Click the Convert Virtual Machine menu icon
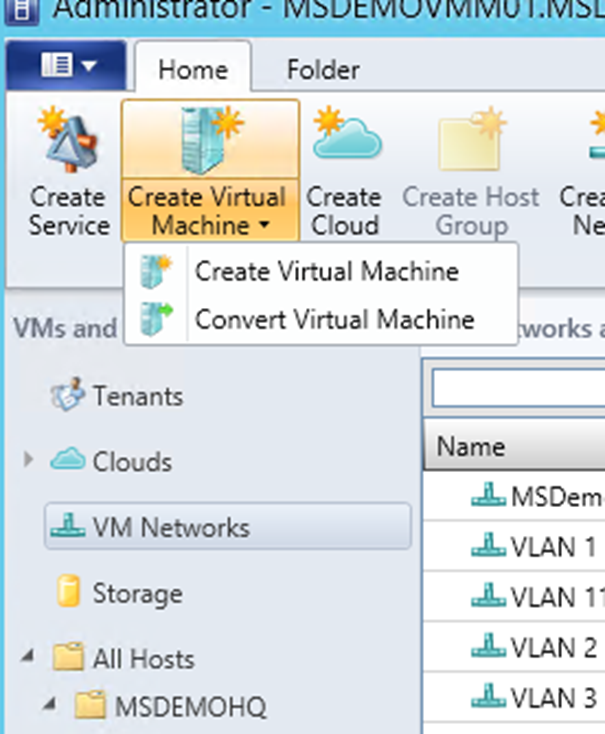 pos(155,319)
